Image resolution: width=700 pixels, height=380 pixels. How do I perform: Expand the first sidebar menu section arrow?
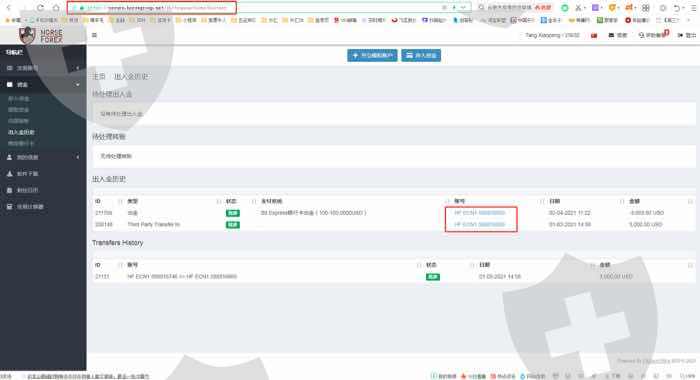click(x=78, y=68)
